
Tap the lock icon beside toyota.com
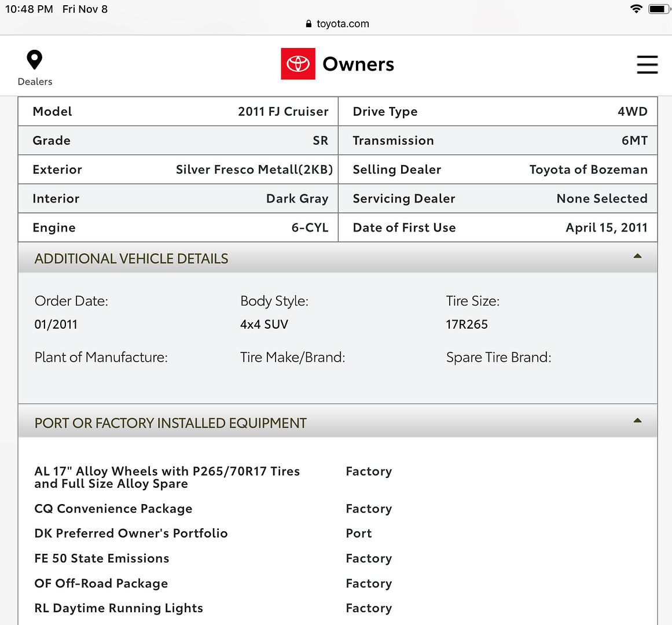pos(309,24)
